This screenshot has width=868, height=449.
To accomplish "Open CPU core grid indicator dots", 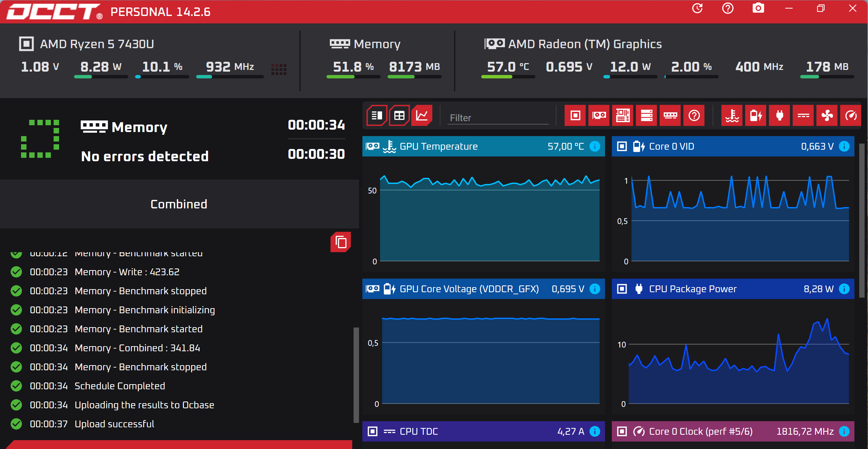I will tap(279, 69).
